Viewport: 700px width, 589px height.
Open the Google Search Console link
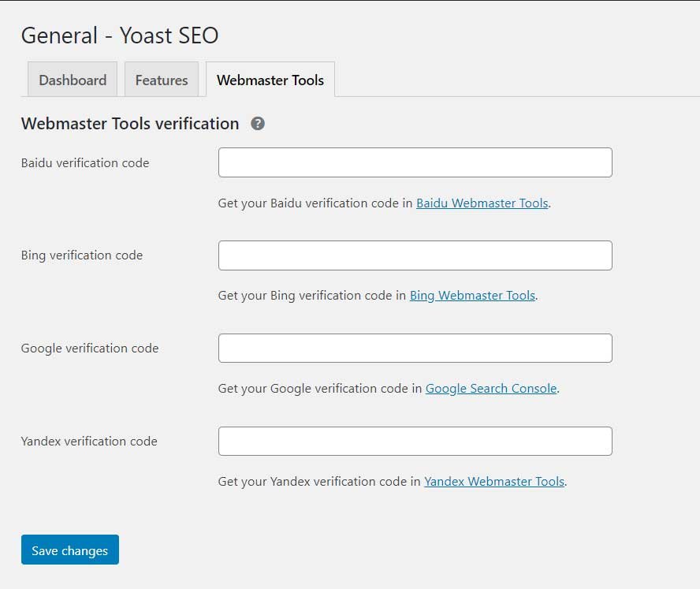[491, 389]
